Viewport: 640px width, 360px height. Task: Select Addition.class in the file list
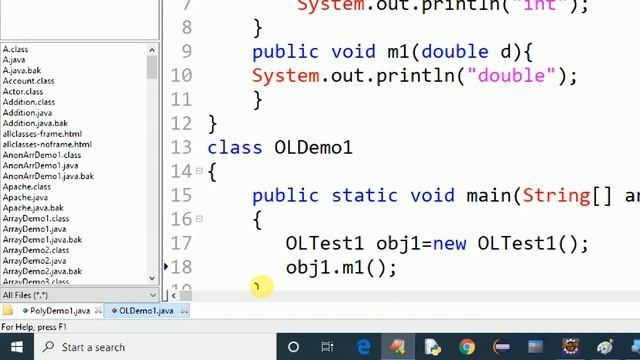tap(29, 102)
